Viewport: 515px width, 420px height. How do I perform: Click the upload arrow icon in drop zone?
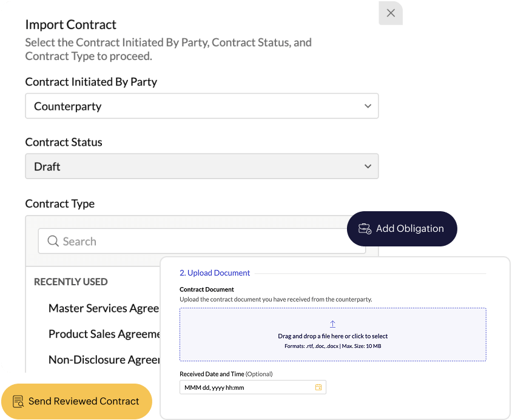[x=332, y=324]
